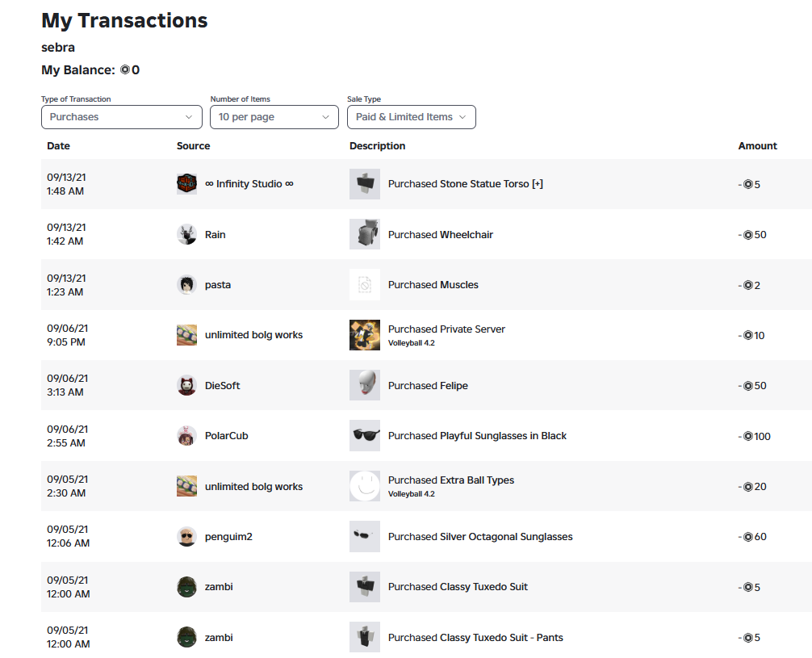Viewport: 812px width, 658px height.
Task: Click the Volleyball 4.2 Private Server thumbnail
Action: 365,335
